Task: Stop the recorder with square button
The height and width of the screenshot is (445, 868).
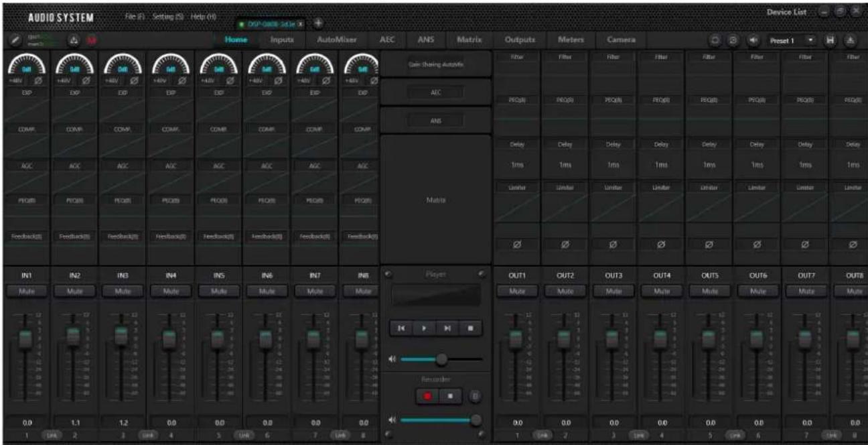Action: 450,395
